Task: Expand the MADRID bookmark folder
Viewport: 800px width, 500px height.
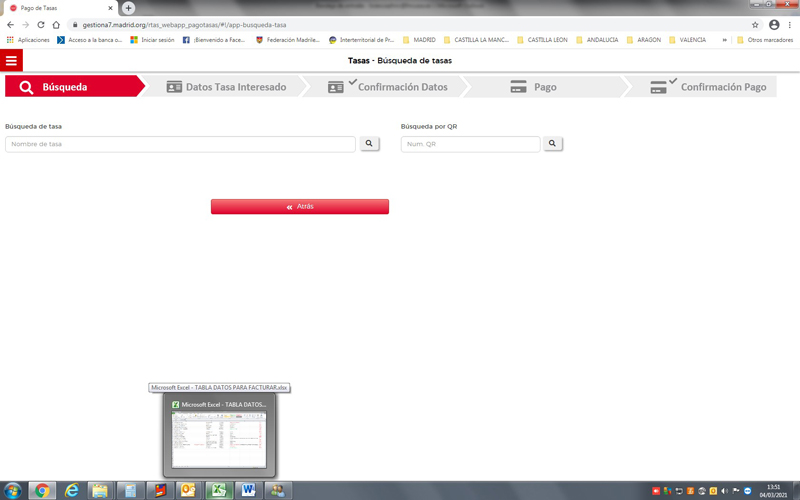Action: [419, 40]
